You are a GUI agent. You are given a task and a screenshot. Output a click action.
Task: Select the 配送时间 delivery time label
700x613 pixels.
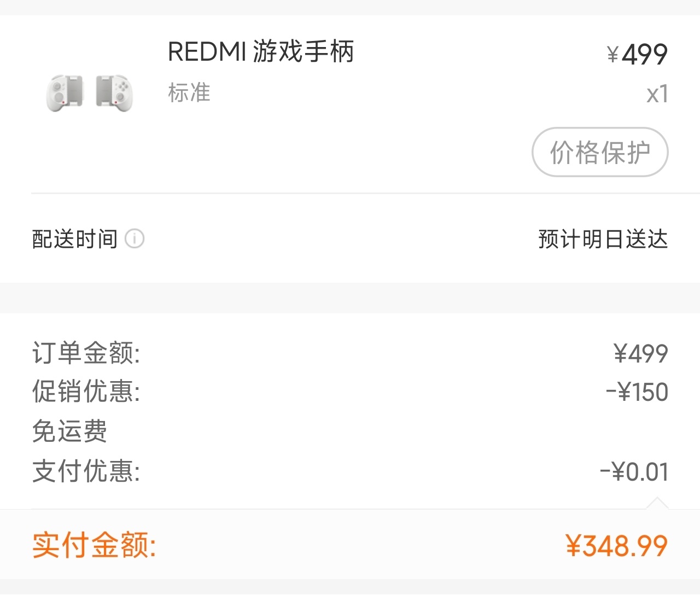[75, 239]
